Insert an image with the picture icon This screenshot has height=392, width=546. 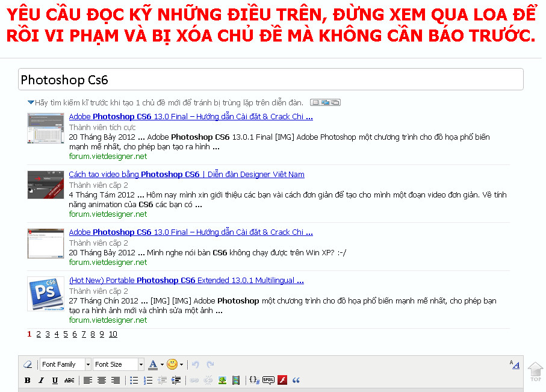tap(222, 380)
